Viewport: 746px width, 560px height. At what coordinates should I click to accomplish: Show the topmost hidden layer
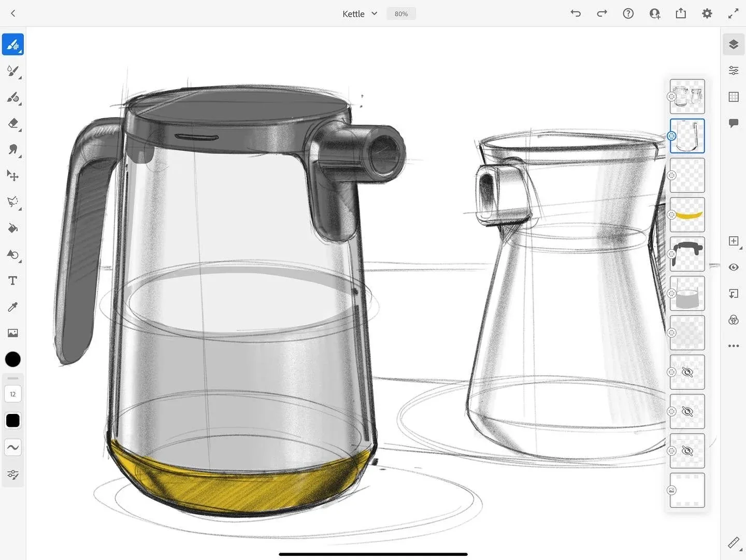tap(687, 372)
